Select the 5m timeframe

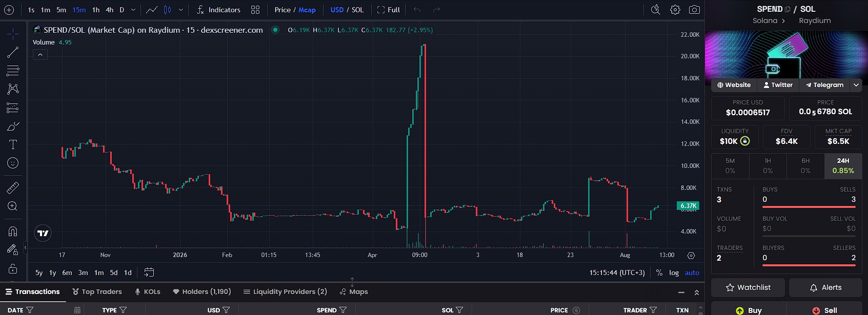point(61,10)
